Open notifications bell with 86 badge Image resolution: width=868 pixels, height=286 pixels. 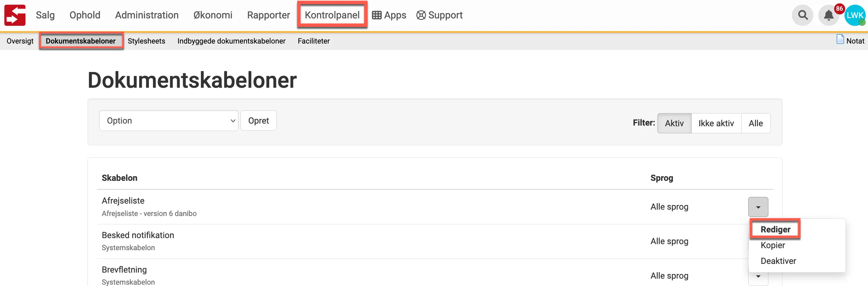pos(828,15)
